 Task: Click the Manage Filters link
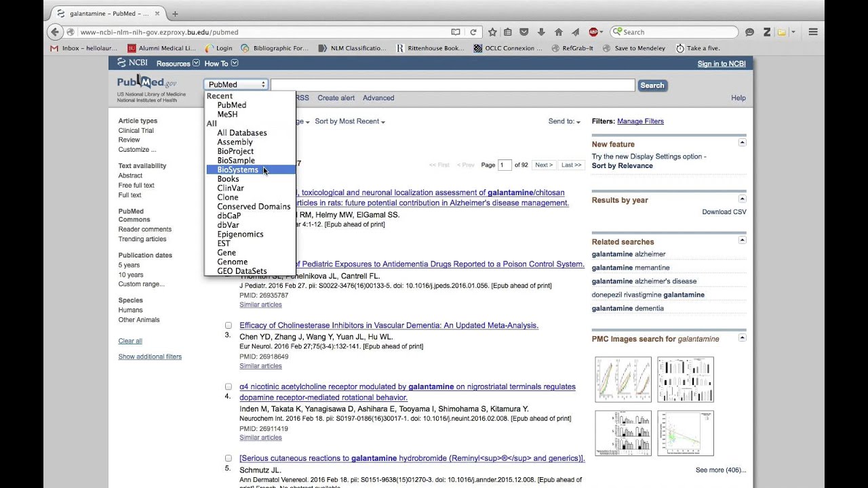click(640, 121)
